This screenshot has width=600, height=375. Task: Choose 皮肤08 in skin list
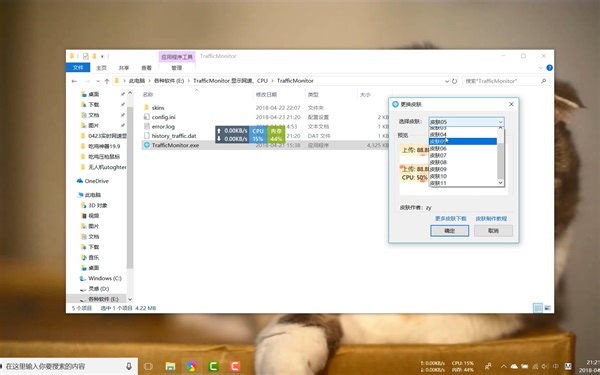[x=462, y=162]
